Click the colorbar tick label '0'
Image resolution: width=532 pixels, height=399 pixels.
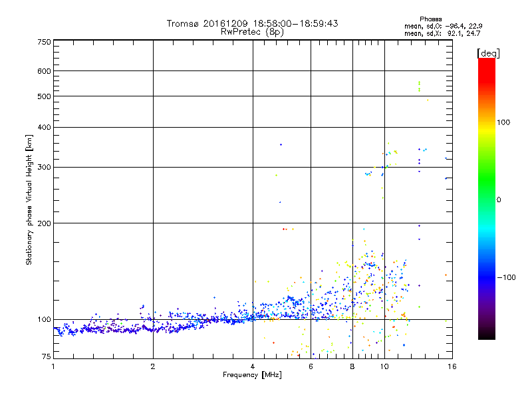(x=498, y=200)
